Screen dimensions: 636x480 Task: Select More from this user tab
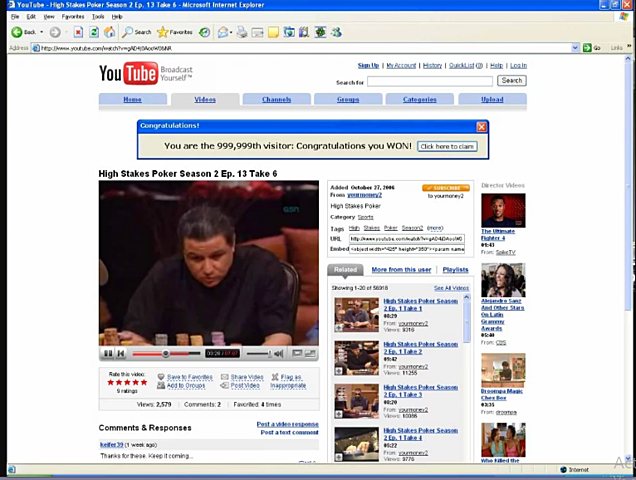[401, 270]
